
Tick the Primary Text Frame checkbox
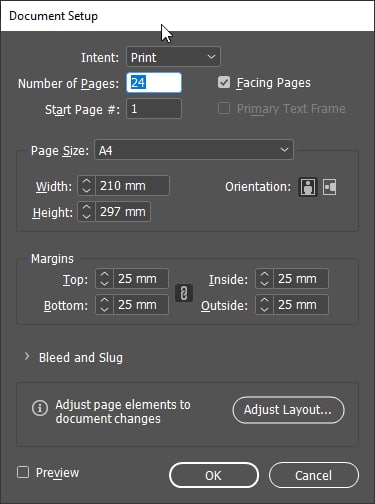pos(224,108)
